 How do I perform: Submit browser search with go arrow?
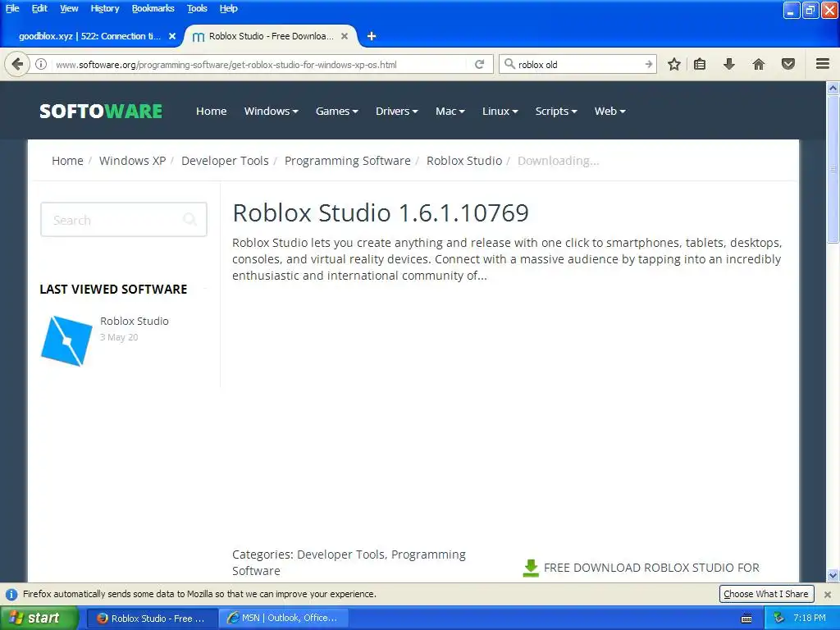coord(648,64)
